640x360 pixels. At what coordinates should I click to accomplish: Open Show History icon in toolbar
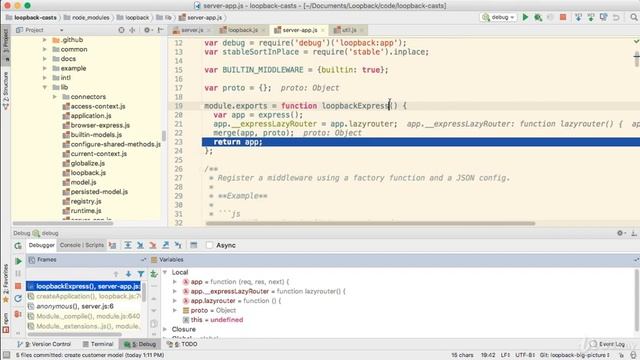point(604,17)
